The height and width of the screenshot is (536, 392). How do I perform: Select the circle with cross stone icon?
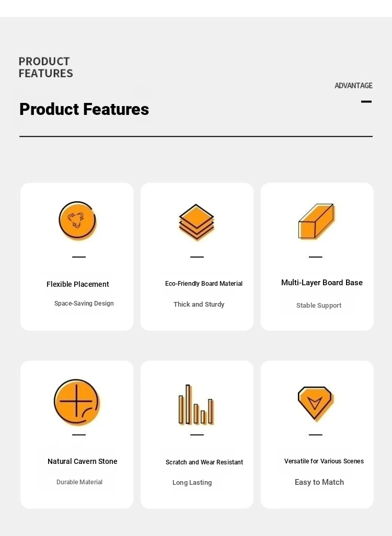77,402
